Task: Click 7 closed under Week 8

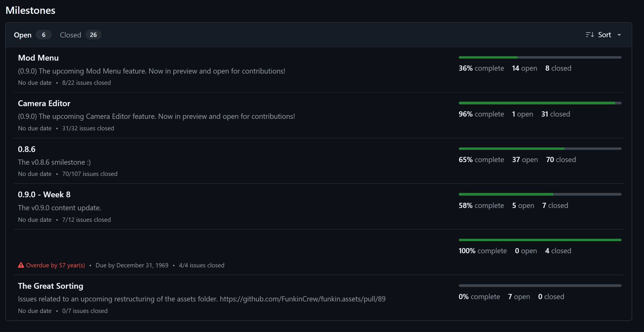Action: [555, 206]
